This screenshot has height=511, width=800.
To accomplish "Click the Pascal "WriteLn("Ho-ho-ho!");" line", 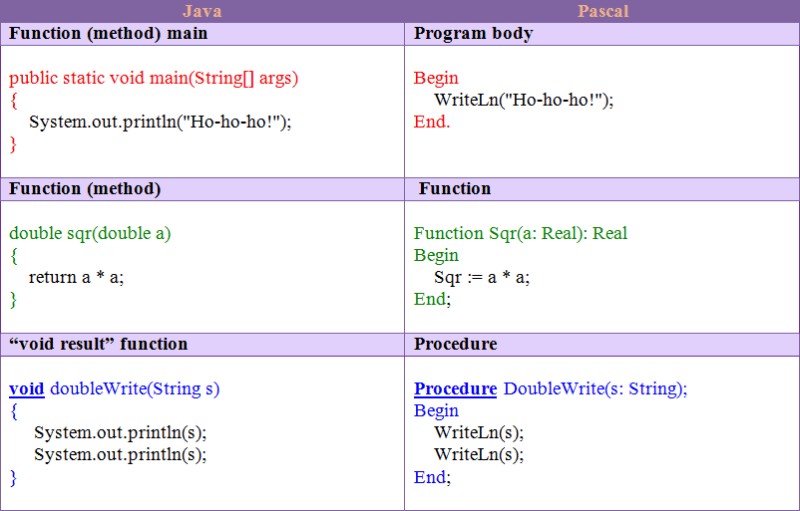I will 523,100.
